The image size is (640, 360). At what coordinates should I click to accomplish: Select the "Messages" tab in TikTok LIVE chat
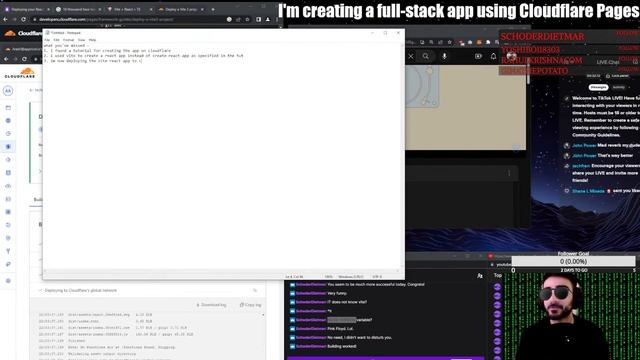pos(598,87)
